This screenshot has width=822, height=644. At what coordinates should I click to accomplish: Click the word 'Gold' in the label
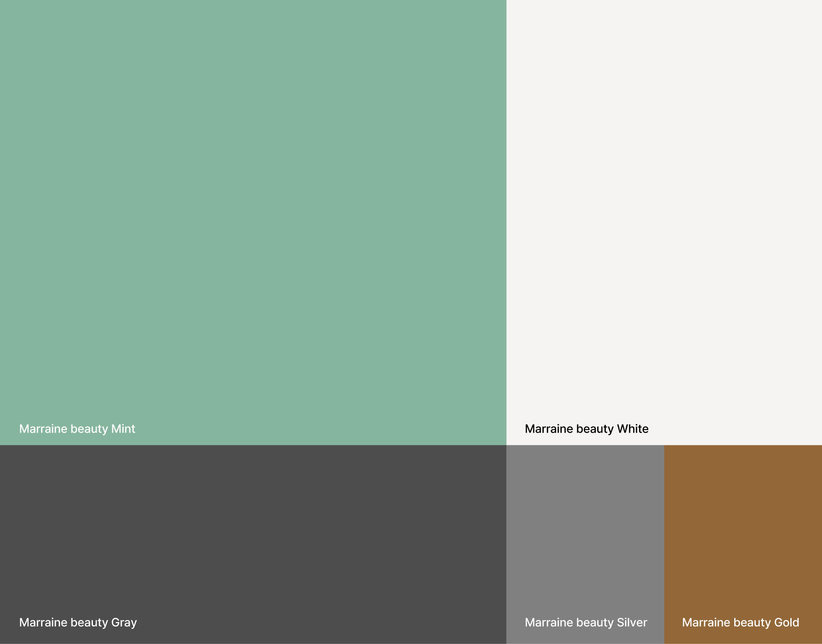point(786,622)
